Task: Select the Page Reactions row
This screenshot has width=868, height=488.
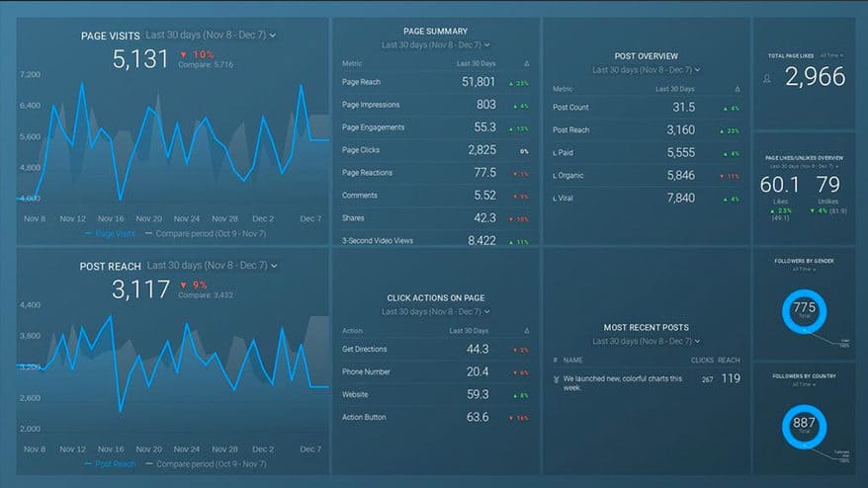Action: click(x=435, y=173)
